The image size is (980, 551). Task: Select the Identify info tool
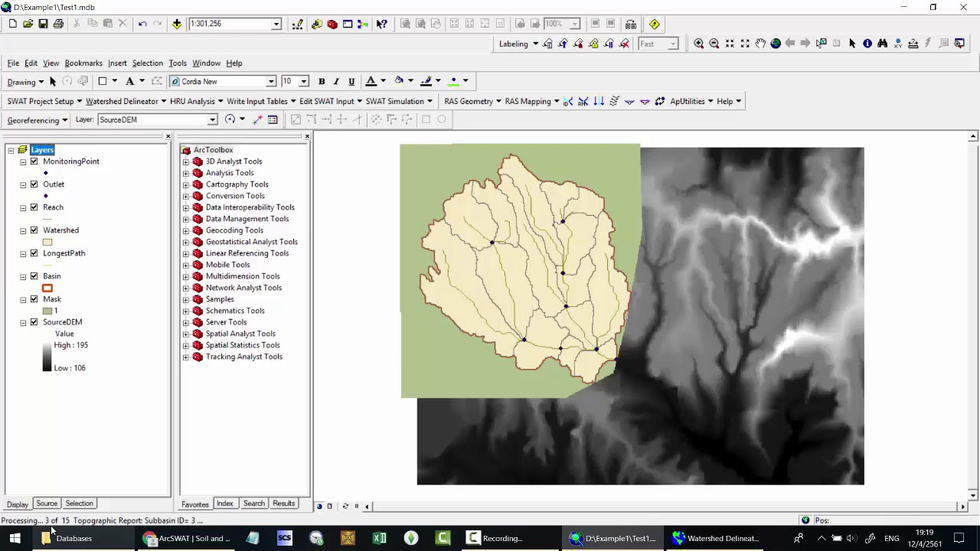click(x=867, y=44)
